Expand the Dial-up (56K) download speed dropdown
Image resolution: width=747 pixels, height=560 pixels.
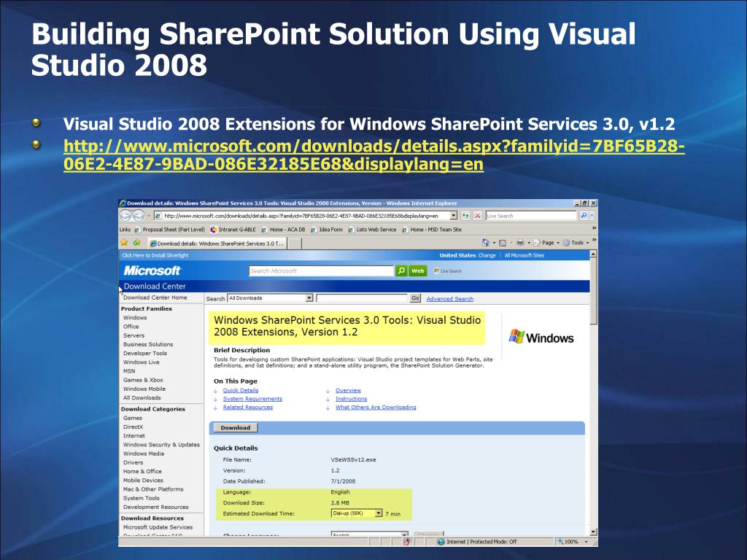379,513
